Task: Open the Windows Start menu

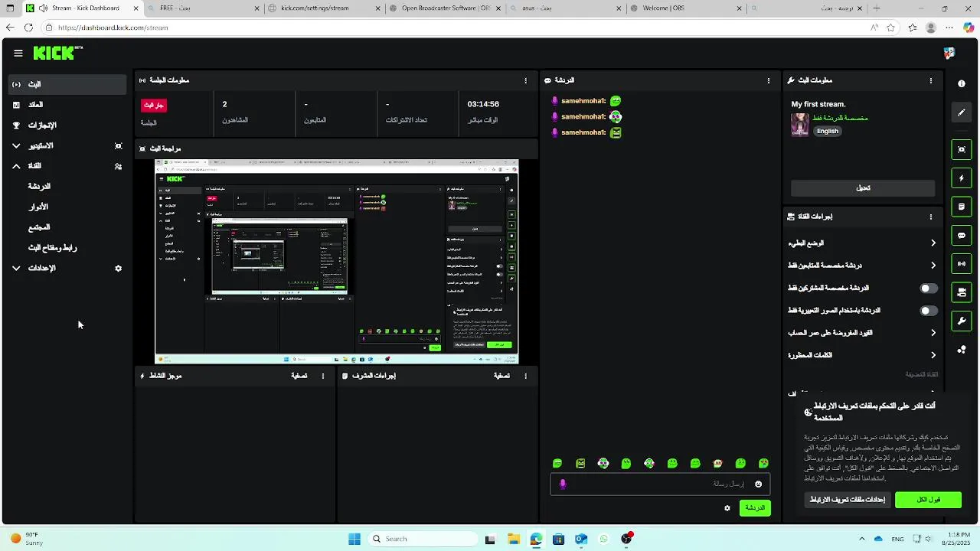Action: (354, 539)
